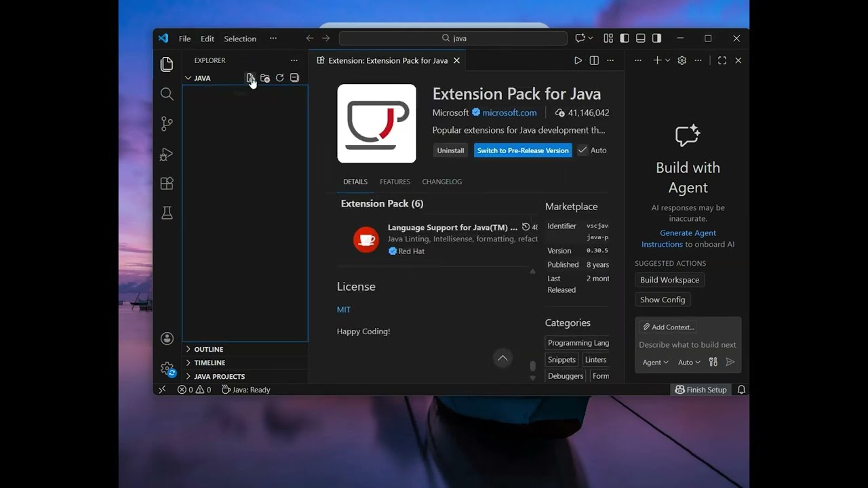Refresh the Explorer file list
The height and width of the screenshot is (488, 868).
coord(279,78)
